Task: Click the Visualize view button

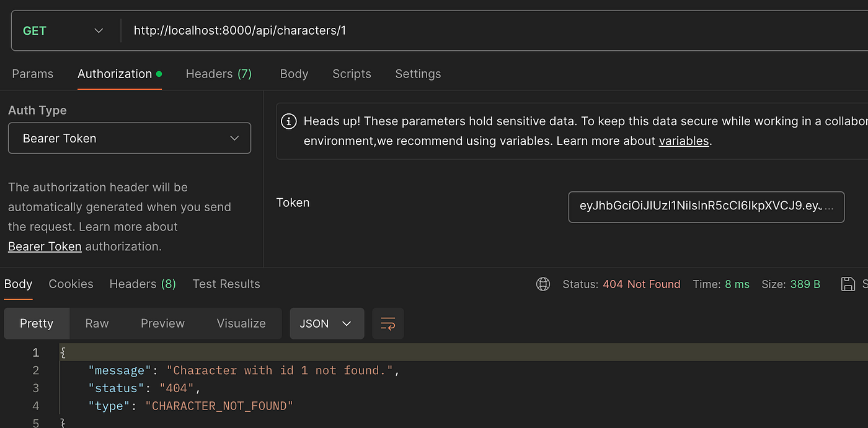Action: point(241,323)
